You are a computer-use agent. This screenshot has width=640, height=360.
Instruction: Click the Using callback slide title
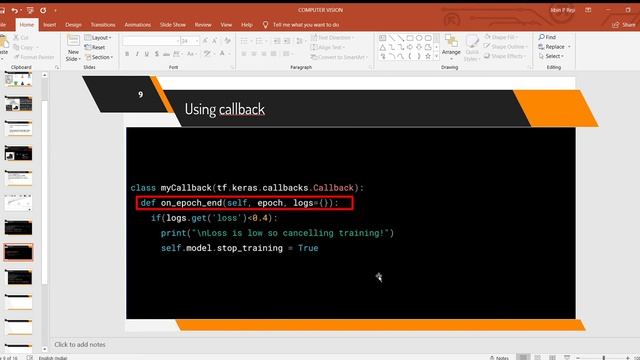[224, 109]
